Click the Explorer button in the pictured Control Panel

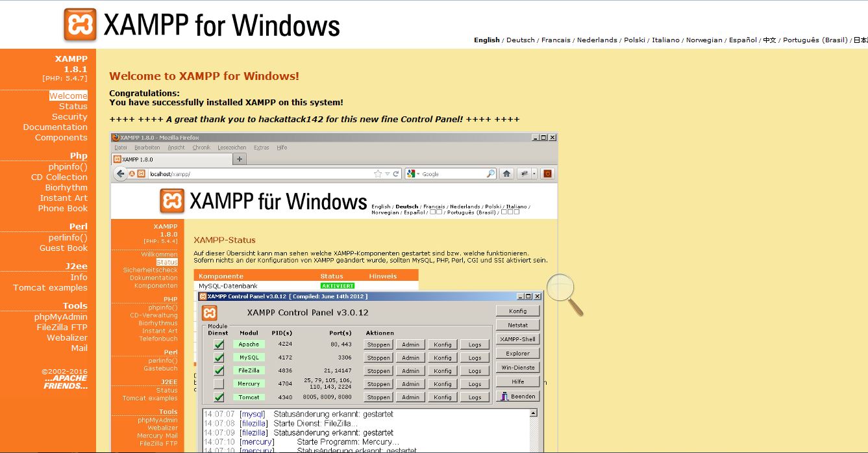coord(518,354)
